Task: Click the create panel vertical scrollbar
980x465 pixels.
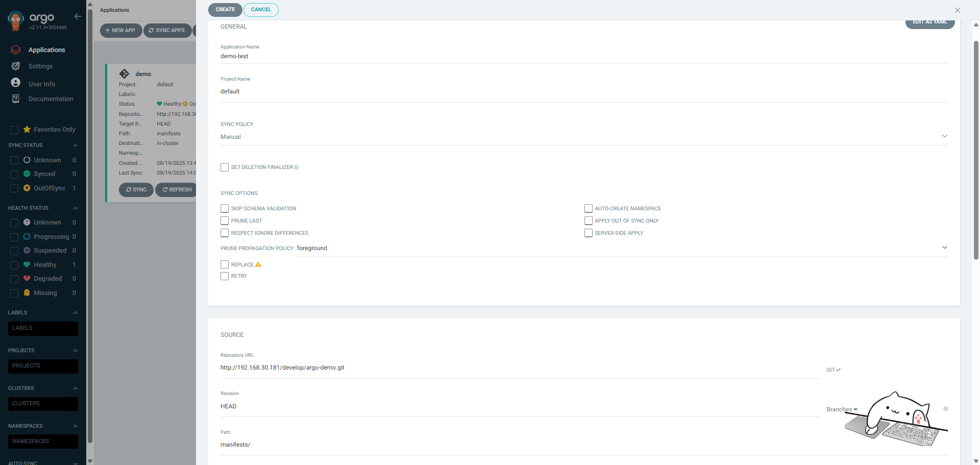Action: 976,151
